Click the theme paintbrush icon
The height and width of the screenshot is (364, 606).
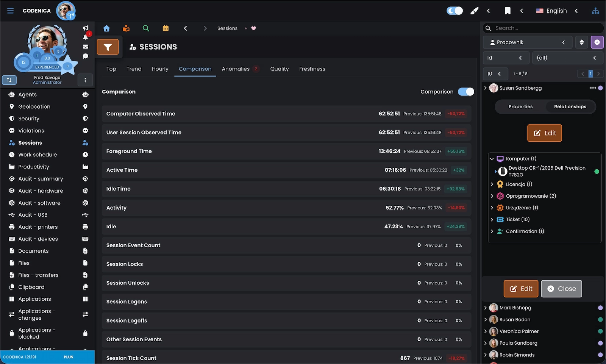[474, 11]
